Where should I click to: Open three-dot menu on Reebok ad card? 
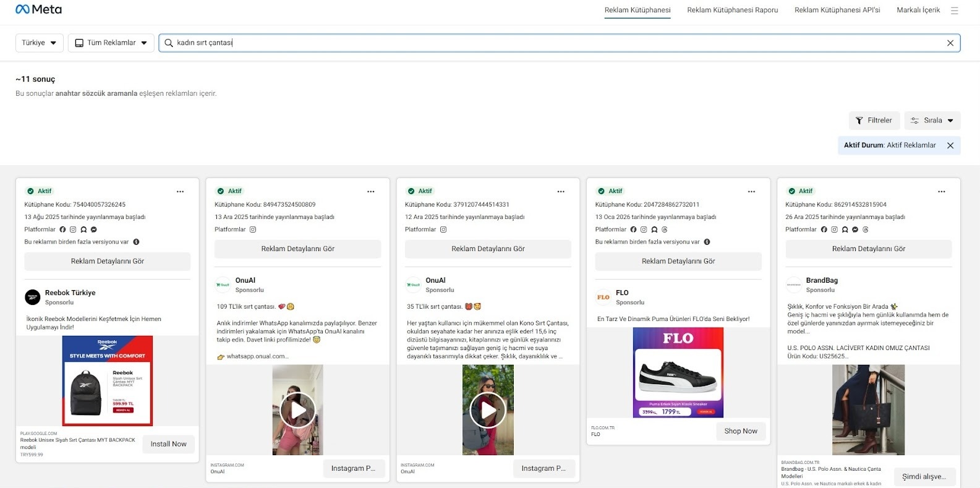coord(180,192)
